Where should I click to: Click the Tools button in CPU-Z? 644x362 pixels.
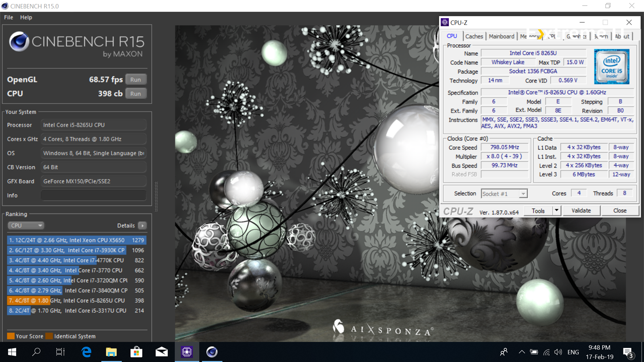tap(538, 211)
